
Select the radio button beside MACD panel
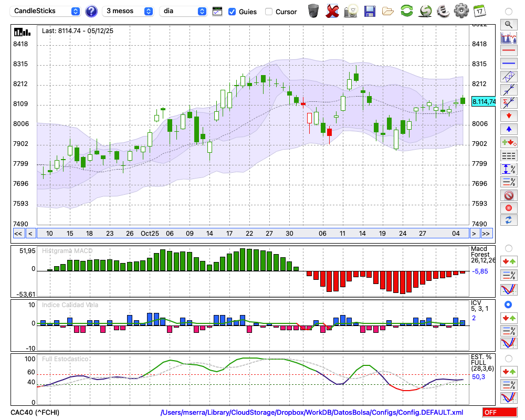pyautogui.click(x=508, y=248)
